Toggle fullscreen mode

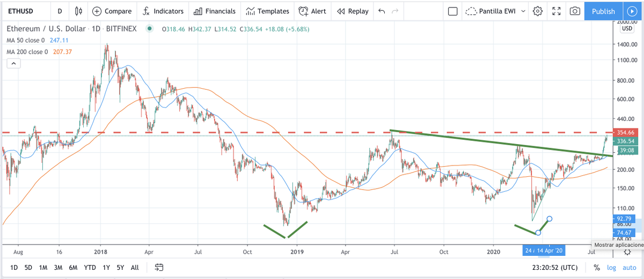pyautogui.click(x=557, y=11)
